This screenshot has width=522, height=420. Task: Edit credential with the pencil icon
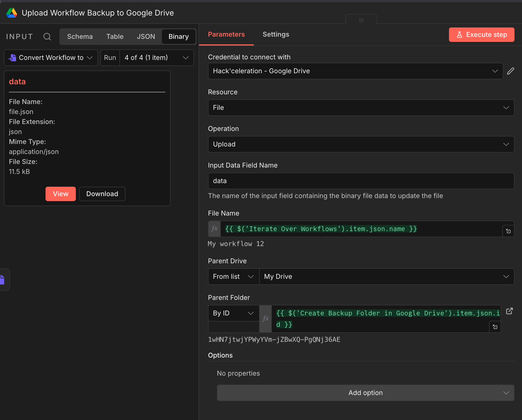click(510, 71)
